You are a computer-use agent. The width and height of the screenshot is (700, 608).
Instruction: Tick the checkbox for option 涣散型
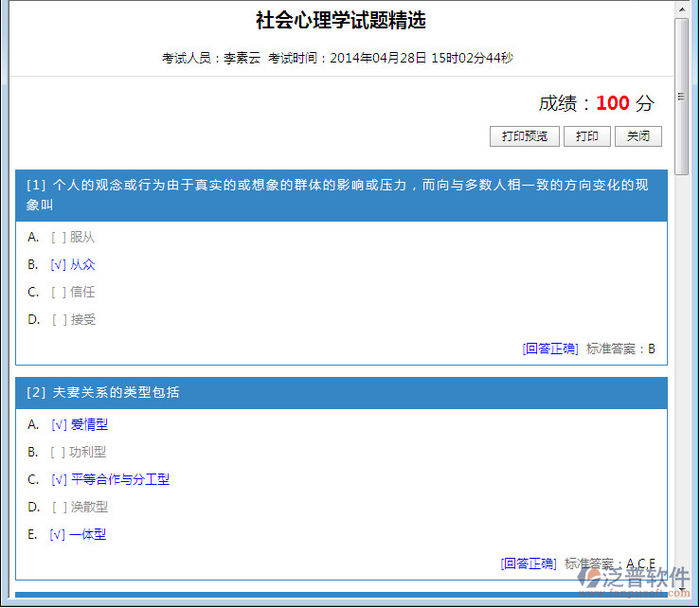pyautogui.click(x=59, y=507)
